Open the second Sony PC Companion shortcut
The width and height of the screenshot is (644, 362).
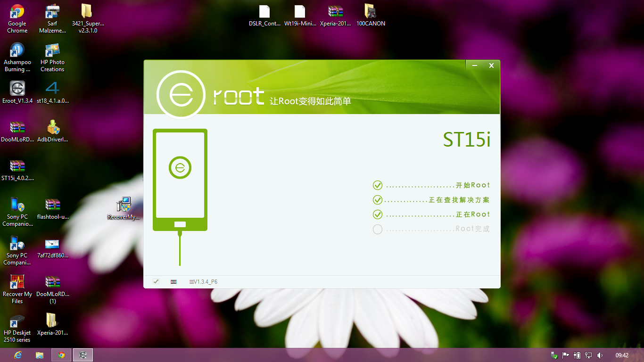tap(17, 251)
